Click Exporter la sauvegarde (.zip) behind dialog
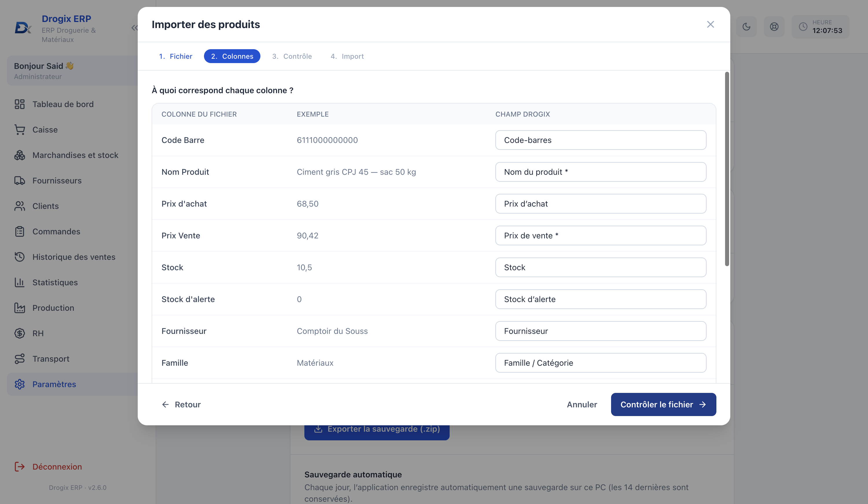 [x=377, y=432]
